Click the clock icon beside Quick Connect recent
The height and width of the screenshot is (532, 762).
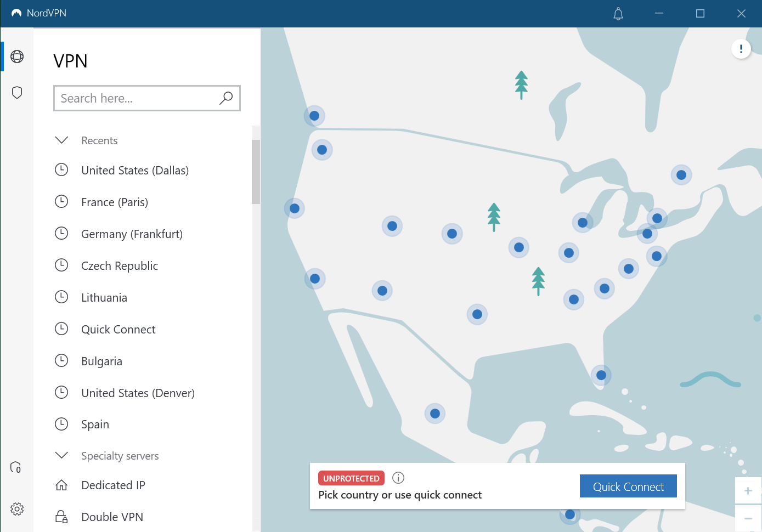(x=61, y=329)
